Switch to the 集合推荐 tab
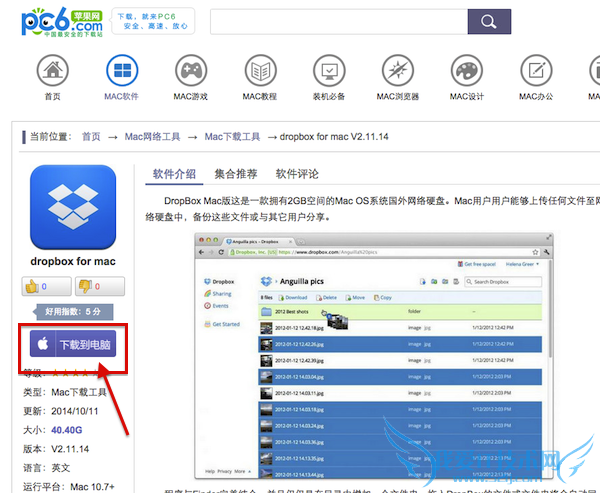This screenshot has height=493, width=600. click(236, 174)
